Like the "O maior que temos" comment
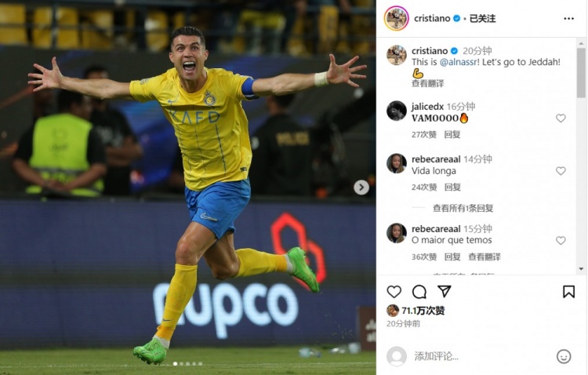 [561, 240]
